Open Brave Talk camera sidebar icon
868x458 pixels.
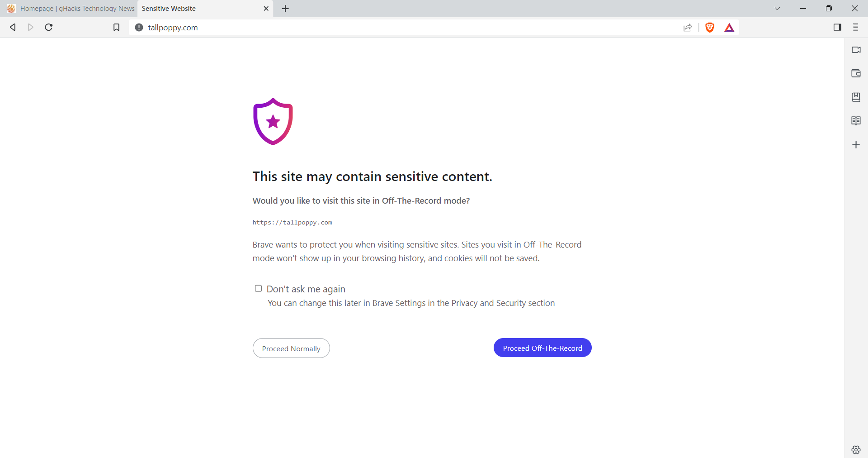pos(856,50)
